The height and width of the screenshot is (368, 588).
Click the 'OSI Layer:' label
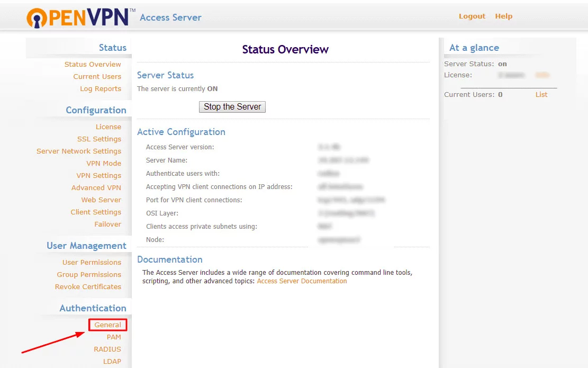162,213
